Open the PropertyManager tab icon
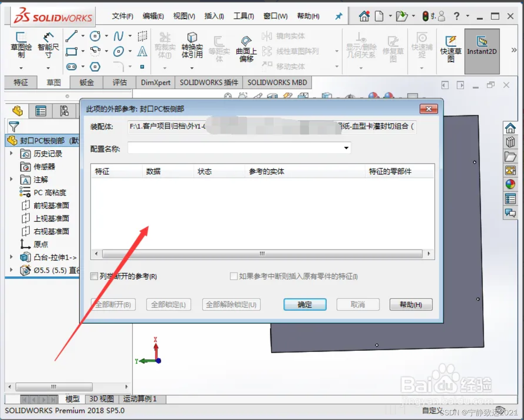 (x=41, y=111)
